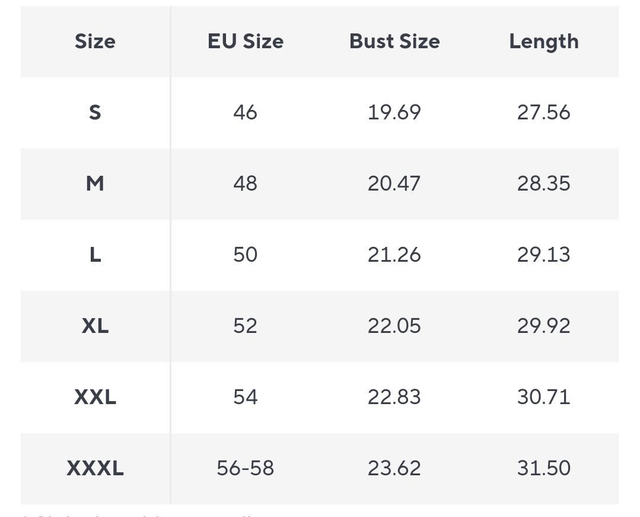Click length value 30.71
Viewport: 640px width, 517px height.
pyautogui.click(x=543, y=396)
